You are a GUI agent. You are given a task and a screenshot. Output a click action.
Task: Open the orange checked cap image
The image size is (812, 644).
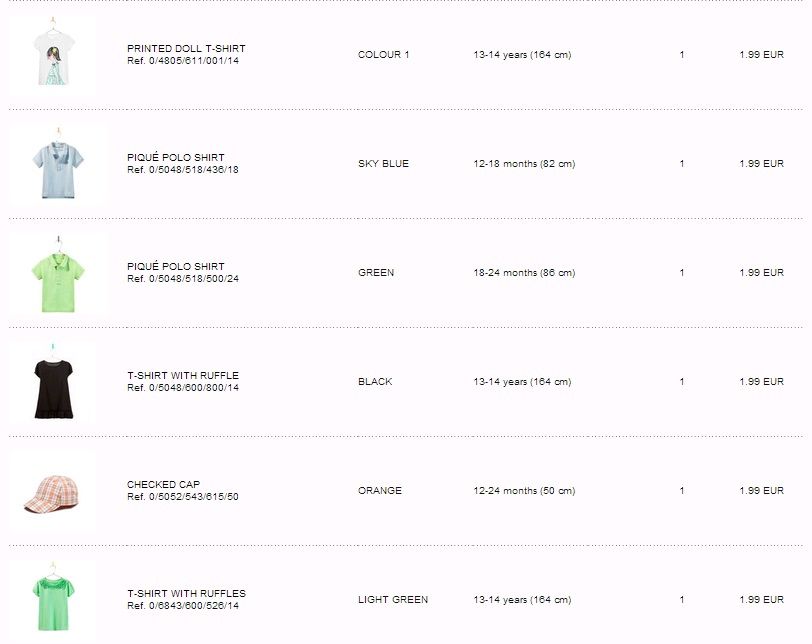(52, 492)
